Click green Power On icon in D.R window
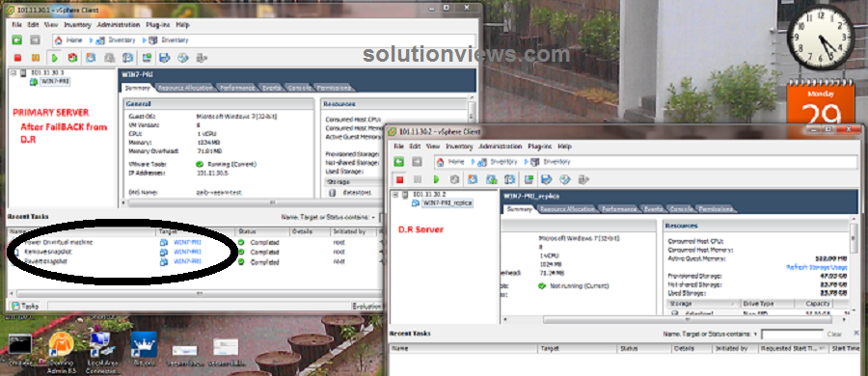 [436, 179]
